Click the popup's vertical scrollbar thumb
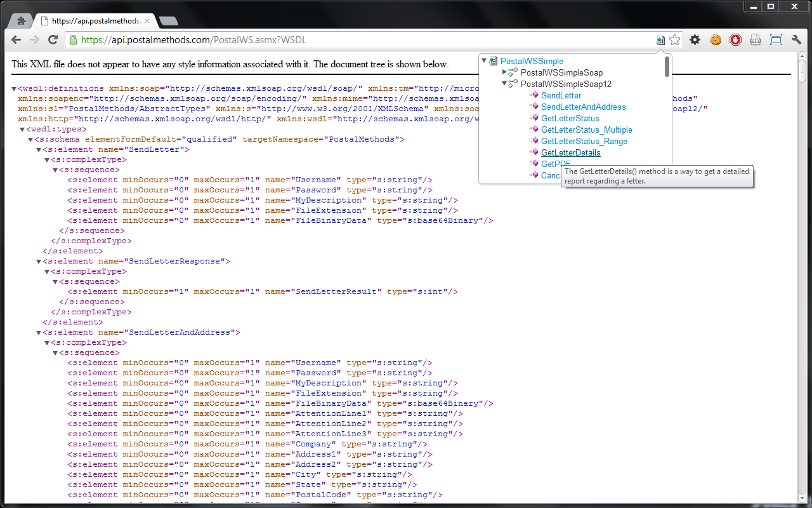This screenshot has height=508, width=812. [667, 67]
